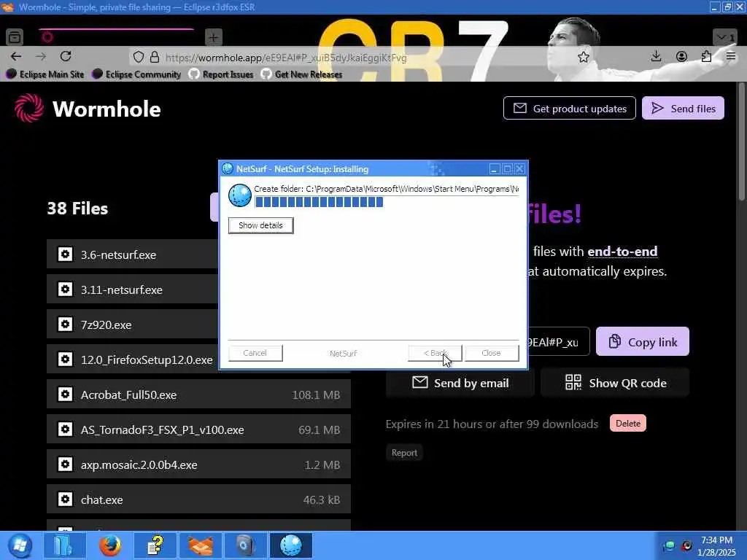Image resolution: width=747 pixels, height=560 pixels.
Task: Click the file icon beside 3.11-netsurf.exe
Action: pos(65,289)
